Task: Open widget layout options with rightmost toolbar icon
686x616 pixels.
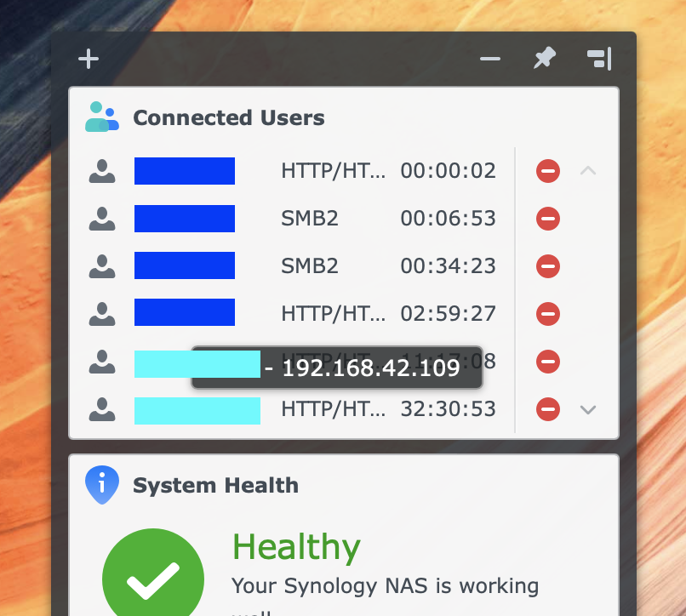Action: coord(600,59)
